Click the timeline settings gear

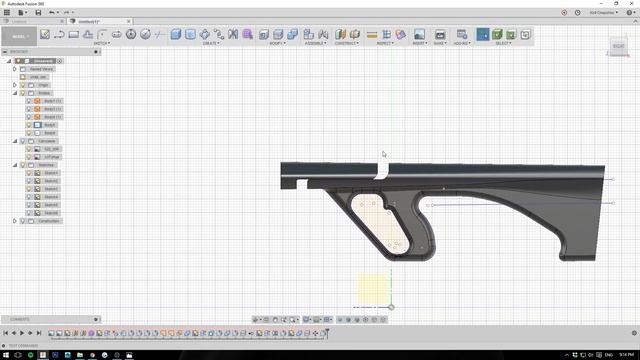tap(634, 333)
